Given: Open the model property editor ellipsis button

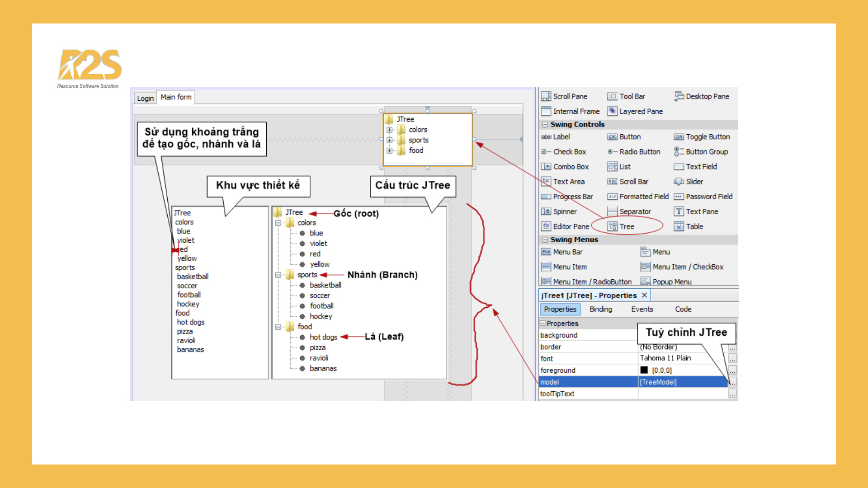Looking at the screenshot, I should pos(732,382).
